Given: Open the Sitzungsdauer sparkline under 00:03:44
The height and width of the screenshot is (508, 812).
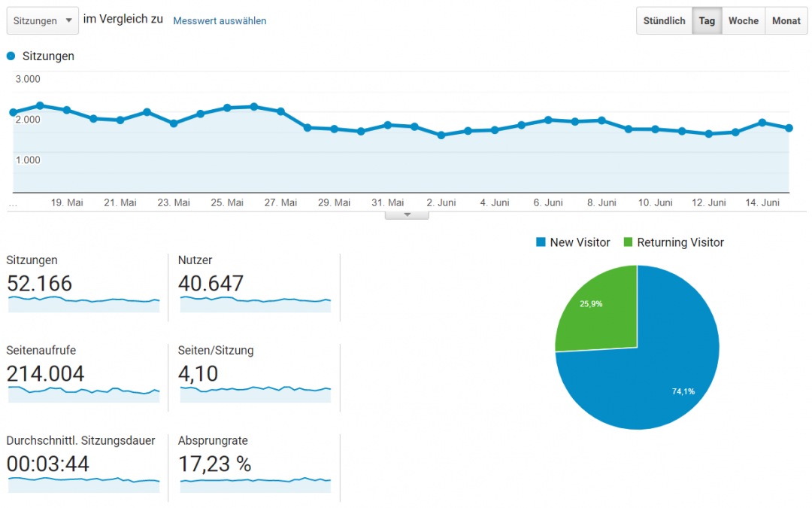Looking at the screenshot, I should pyautogui.click(x=83, y=484).
